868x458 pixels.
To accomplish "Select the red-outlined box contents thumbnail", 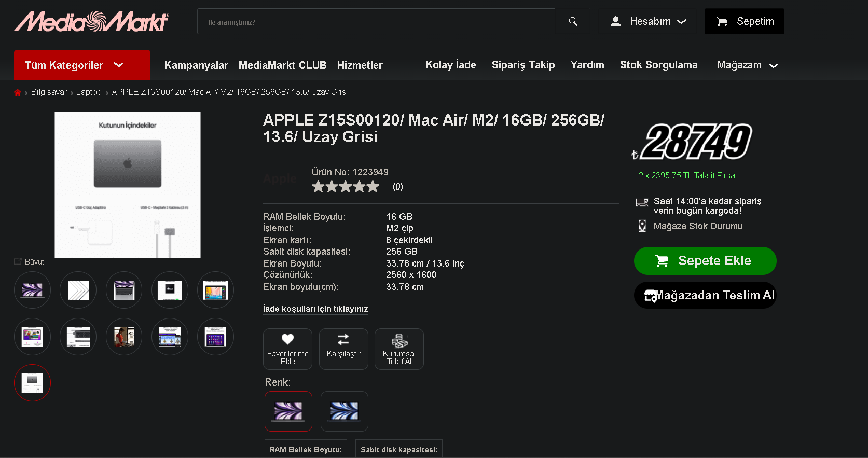I will coord(32,383).
